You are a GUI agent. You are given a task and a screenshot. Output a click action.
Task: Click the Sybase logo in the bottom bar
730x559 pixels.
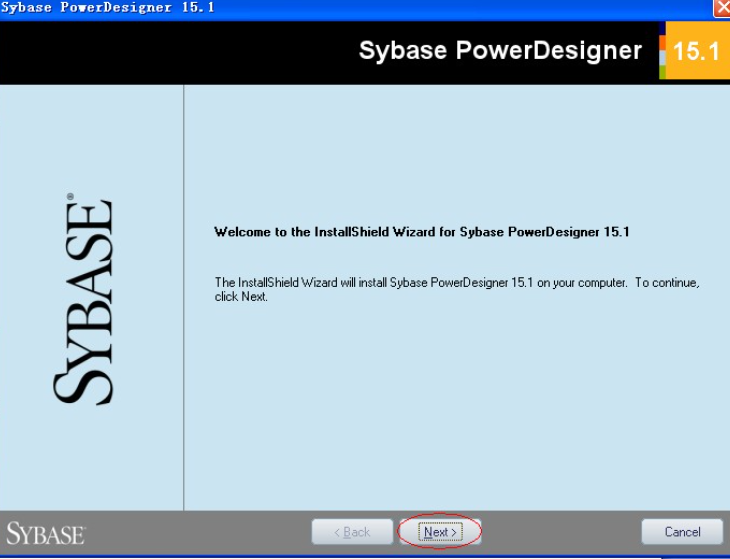(x=46, y=533)
